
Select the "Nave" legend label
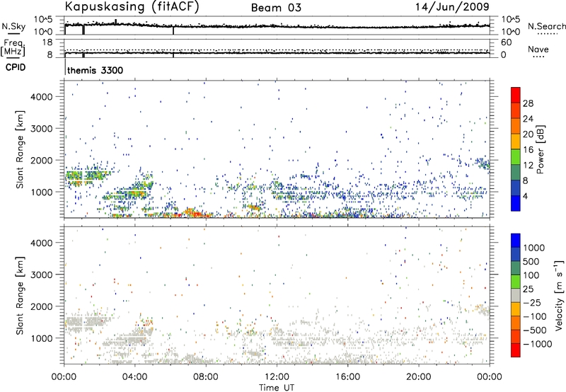pos(538,50)
